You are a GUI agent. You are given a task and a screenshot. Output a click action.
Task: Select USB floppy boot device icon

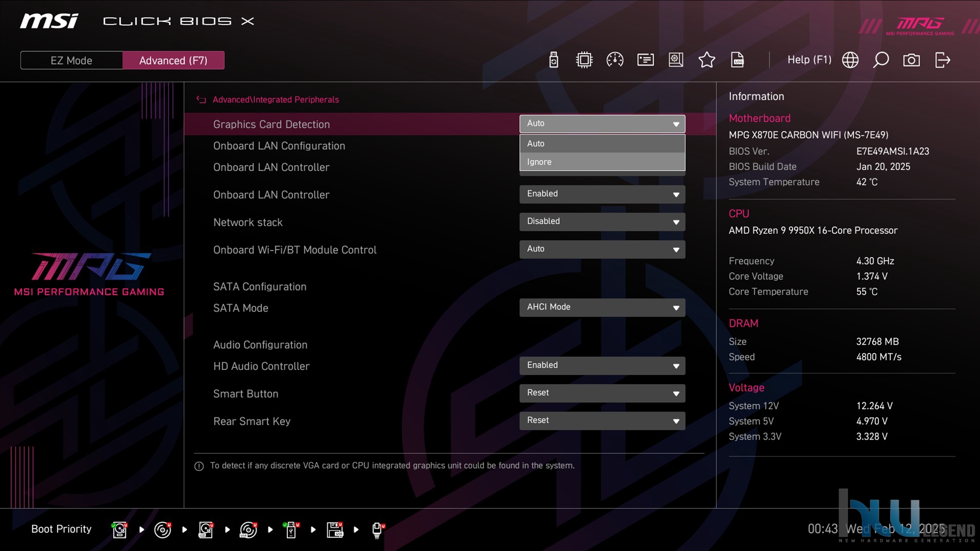coord(335,529)
